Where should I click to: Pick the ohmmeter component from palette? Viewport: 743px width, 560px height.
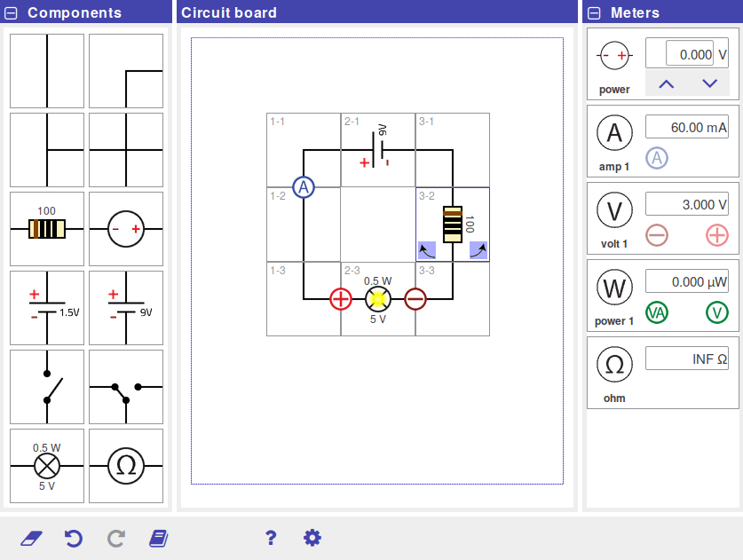pyautogui.click(x=126, y=466)
